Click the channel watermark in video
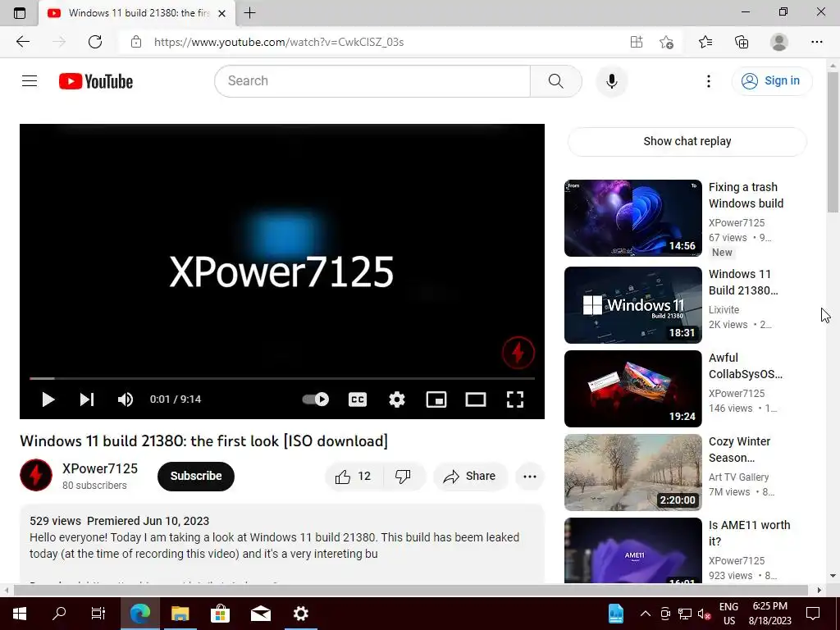 click(518, 353)
